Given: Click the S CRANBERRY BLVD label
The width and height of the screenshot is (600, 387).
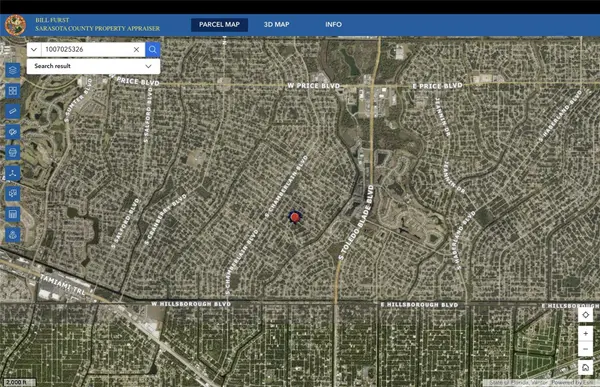Looking at the screenshot, I should click(x=165, y=219).
